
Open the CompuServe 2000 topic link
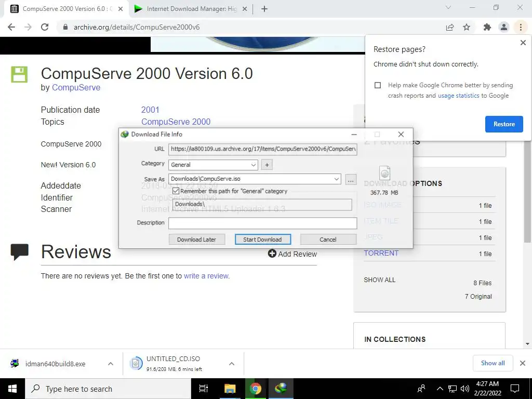[x=176, y=122]
